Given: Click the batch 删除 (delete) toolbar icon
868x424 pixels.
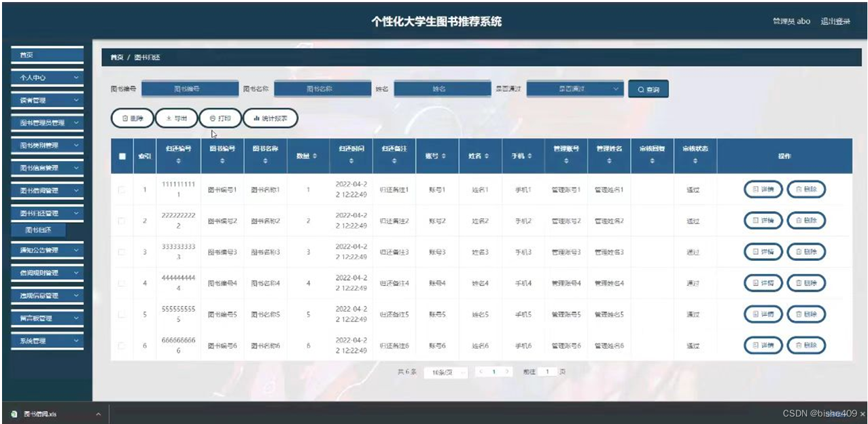Looking at the screenshot, I should (x=131, y=118).
